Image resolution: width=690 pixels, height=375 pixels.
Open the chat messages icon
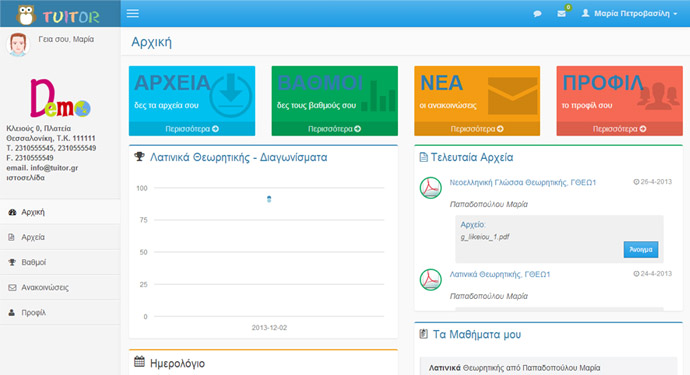click(537, 14)
